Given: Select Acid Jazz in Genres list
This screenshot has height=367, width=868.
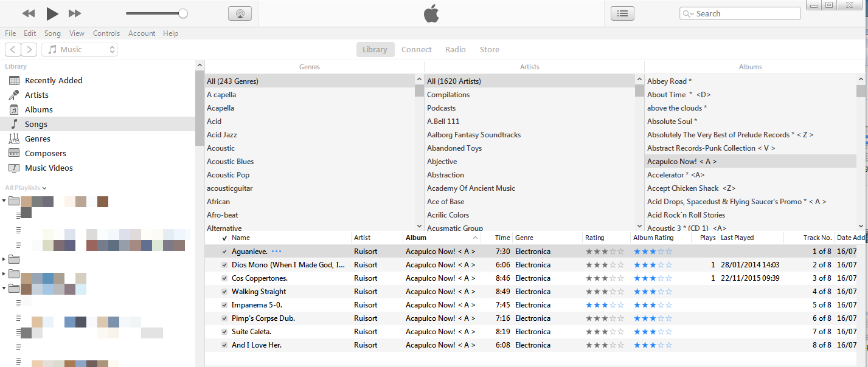Looking at the screenshot, I should [222, 135].
